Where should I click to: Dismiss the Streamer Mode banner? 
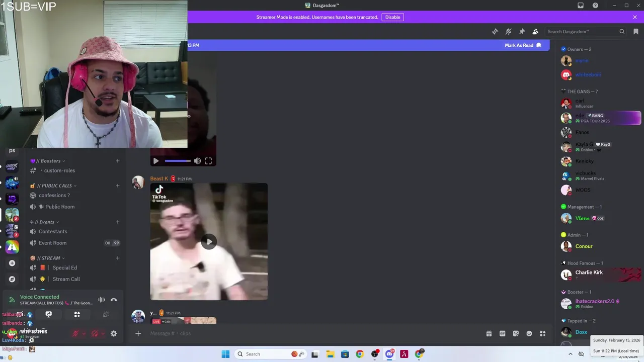635,17
